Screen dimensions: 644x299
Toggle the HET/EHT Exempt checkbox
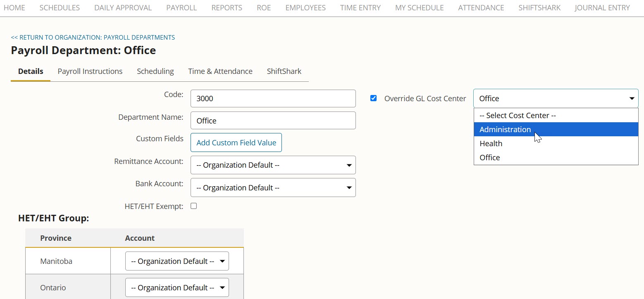pos(193,206)
